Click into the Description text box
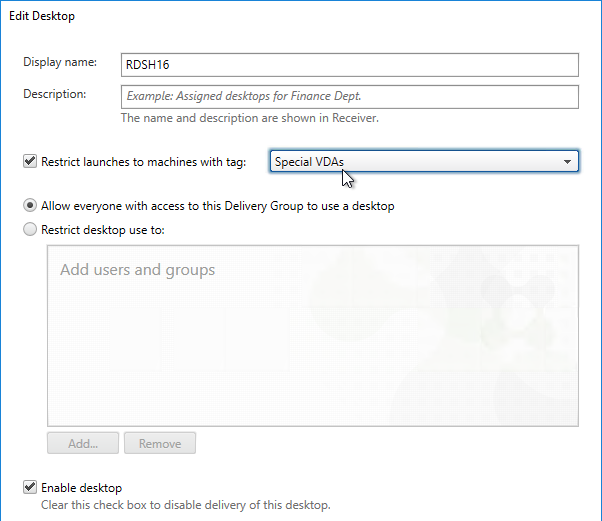The image size is (602, 521). coord(348,97)
